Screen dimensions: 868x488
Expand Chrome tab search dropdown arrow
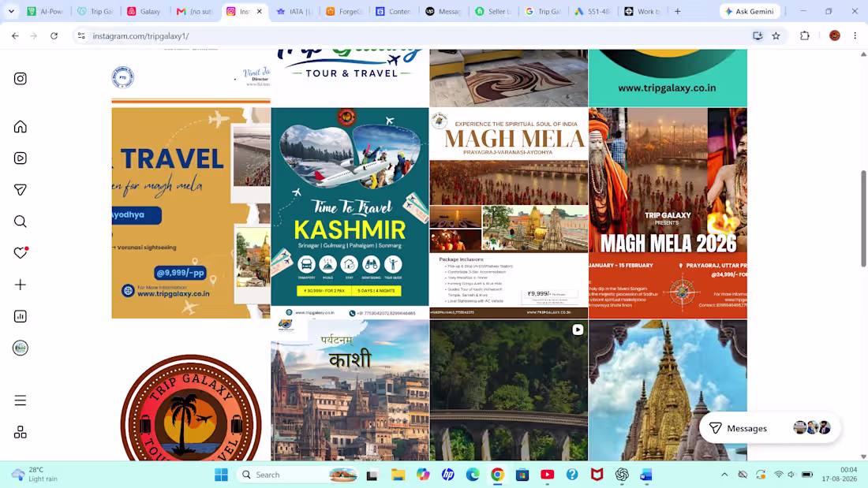(x=11, y=11)
